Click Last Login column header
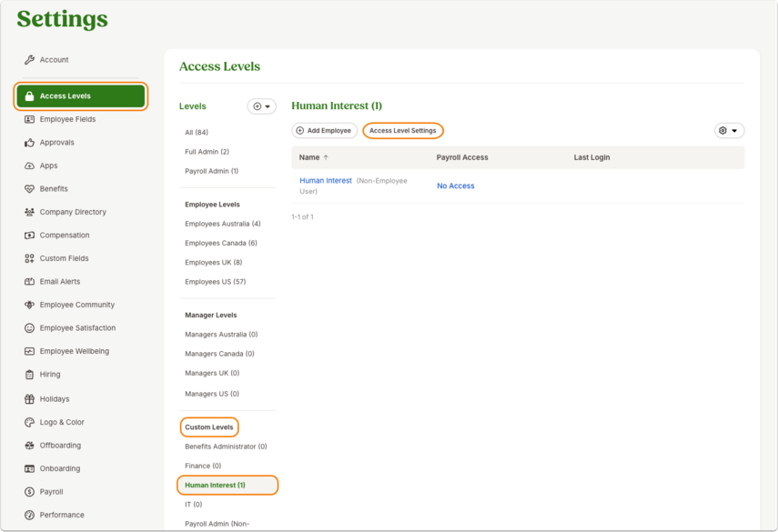Viewport: 778px width, 532px height. pyautogui.click(x=591, y=157)
